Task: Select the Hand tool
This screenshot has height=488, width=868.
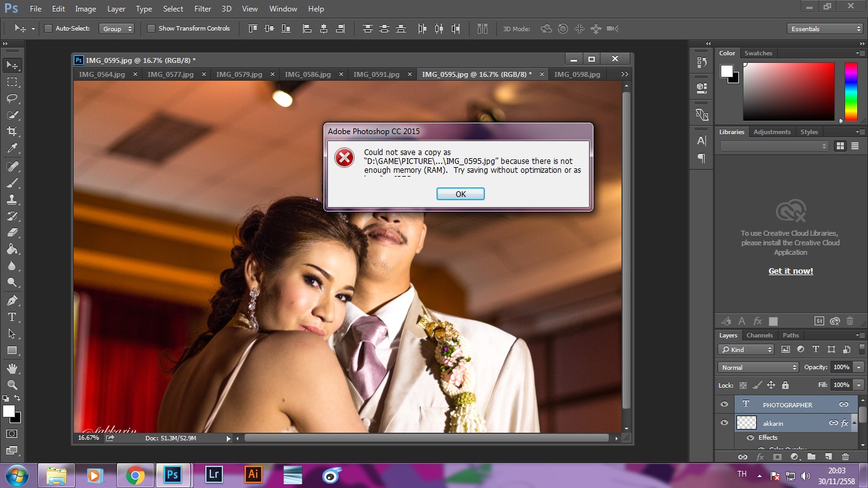Action: point(12,369)
